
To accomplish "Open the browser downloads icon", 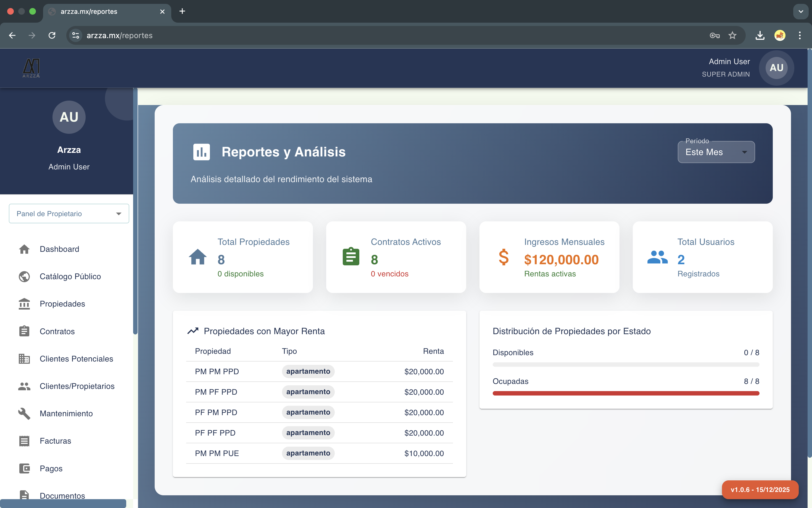I will (760, 35).
